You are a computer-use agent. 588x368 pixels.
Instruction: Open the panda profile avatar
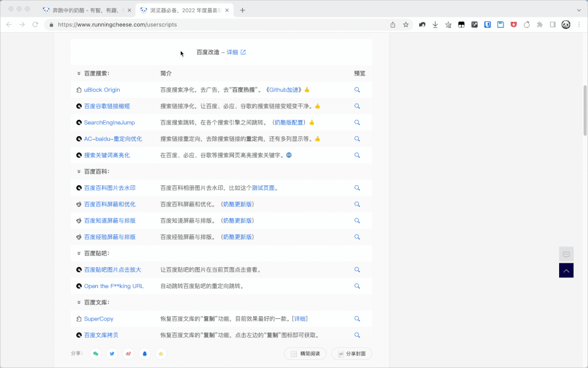coord(566,25)
